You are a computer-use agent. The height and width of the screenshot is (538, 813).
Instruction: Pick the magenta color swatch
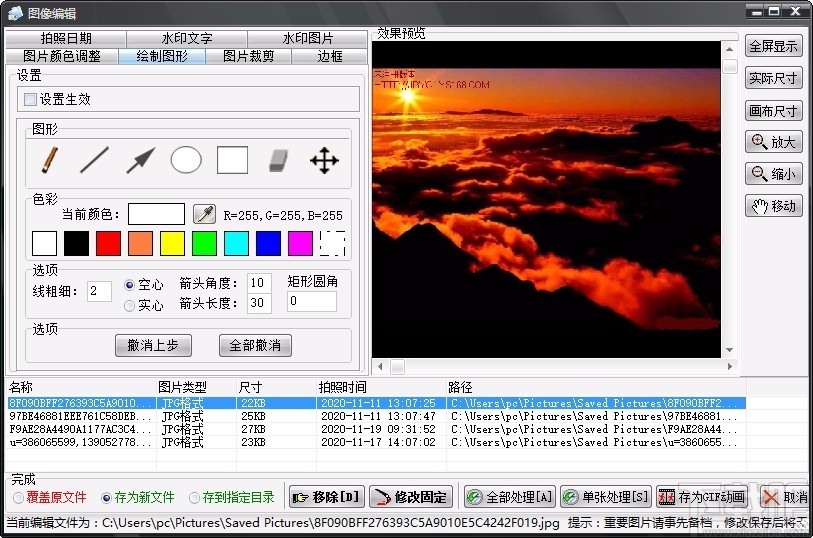click(300, 243)
